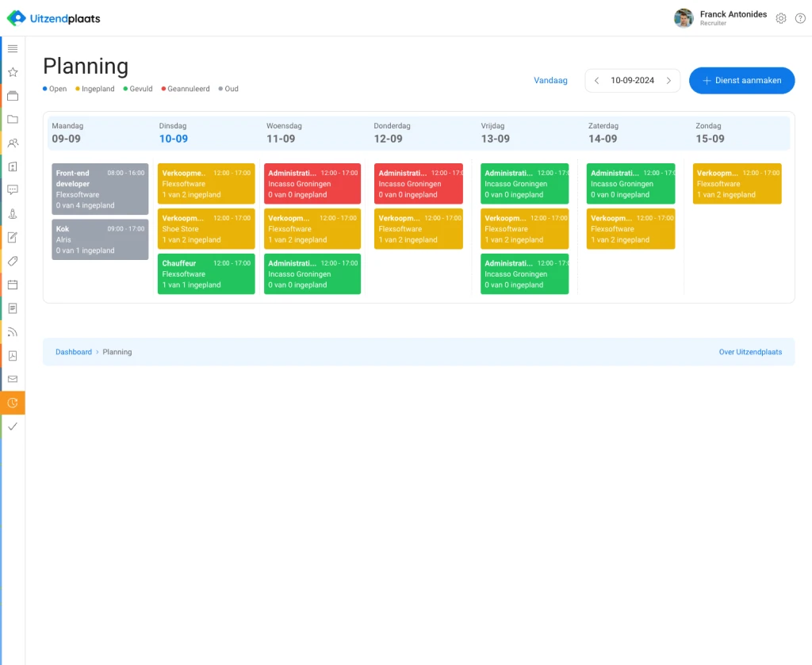Open the Dashboard breadcrumb link

point(74,352)
